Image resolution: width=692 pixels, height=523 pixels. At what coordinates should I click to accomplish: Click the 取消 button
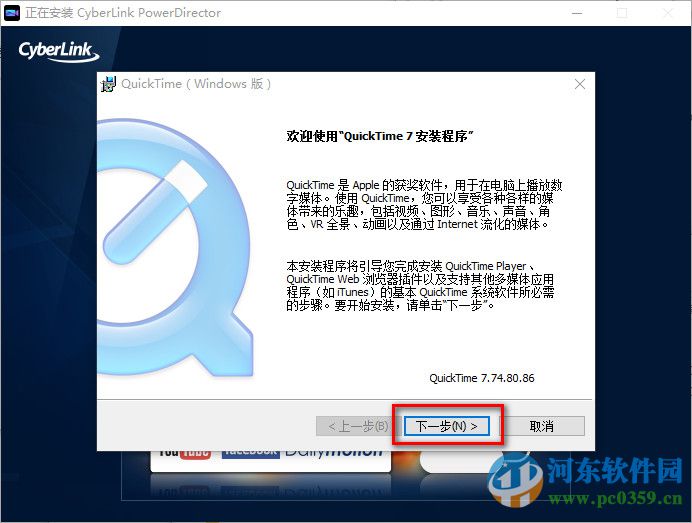(x=542, y=426)
